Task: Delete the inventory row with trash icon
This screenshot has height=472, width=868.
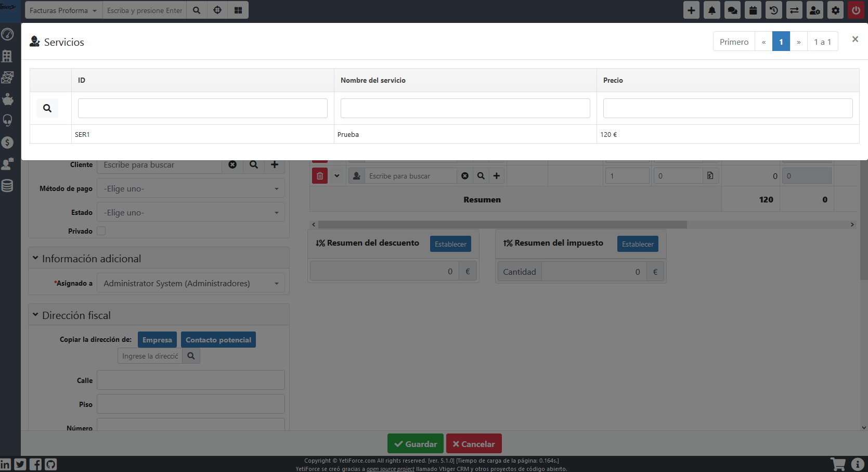Action: (x=320, y=176)
